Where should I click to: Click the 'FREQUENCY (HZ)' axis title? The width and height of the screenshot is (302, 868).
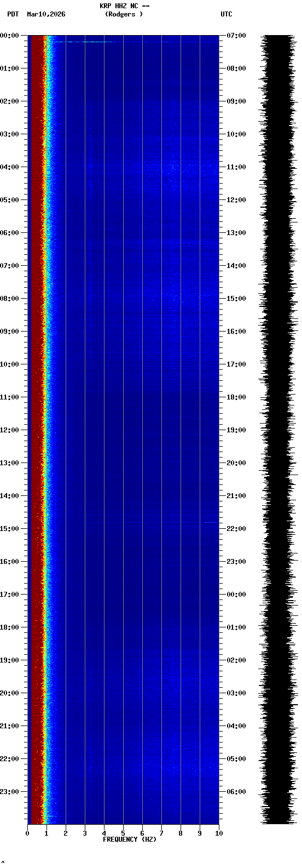click(130, 840)
